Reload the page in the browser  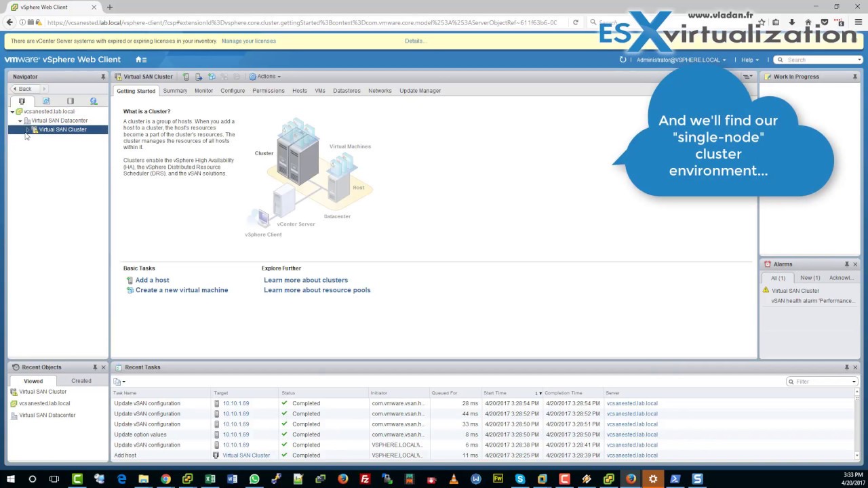tap(576, 22)
